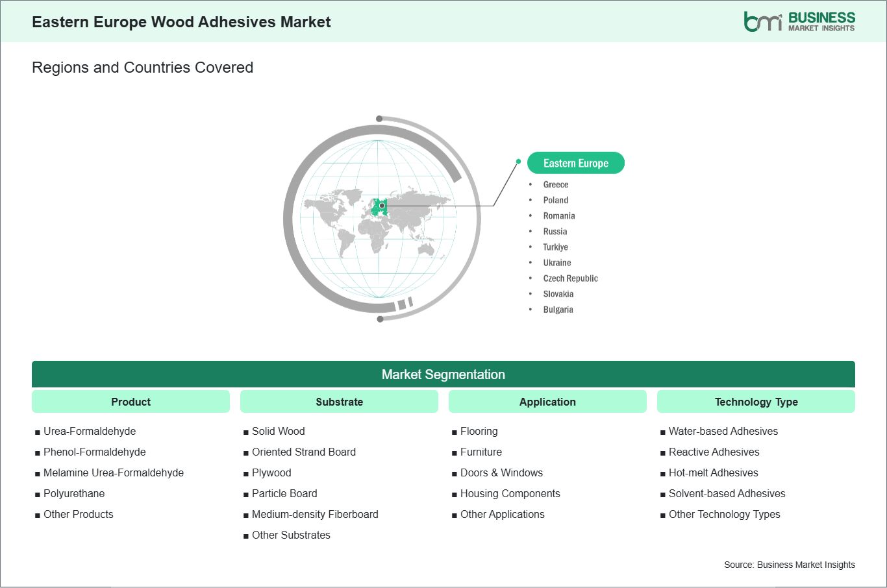
Task: Click 'Solid Wood' under Substrate
Action: [x=279, y=431]
